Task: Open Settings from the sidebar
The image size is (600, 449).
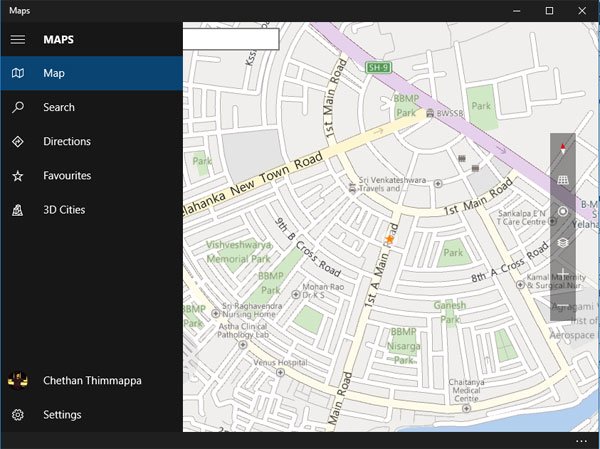Action: tap(62, 414)
